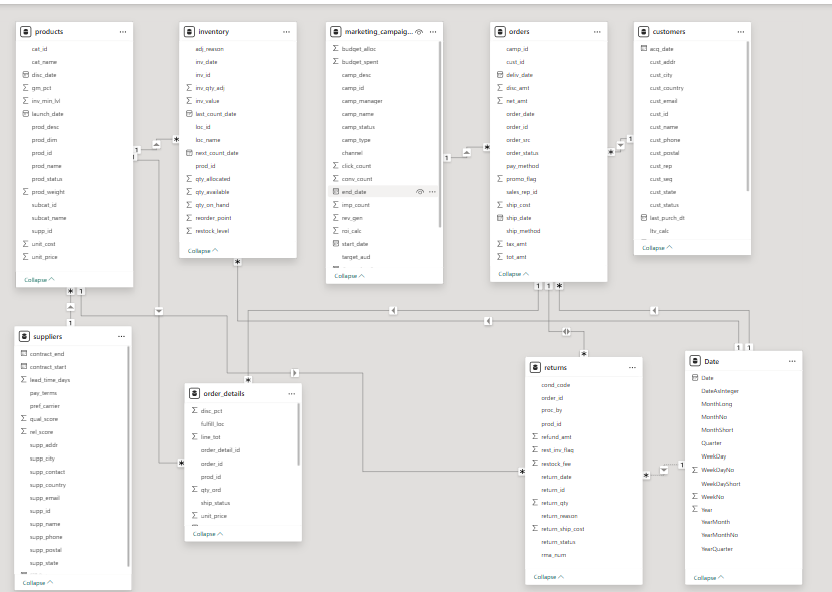Select the calendar icon beside acq_date in customers
This screenshot has width=832, height=592.
pos(645,48)
